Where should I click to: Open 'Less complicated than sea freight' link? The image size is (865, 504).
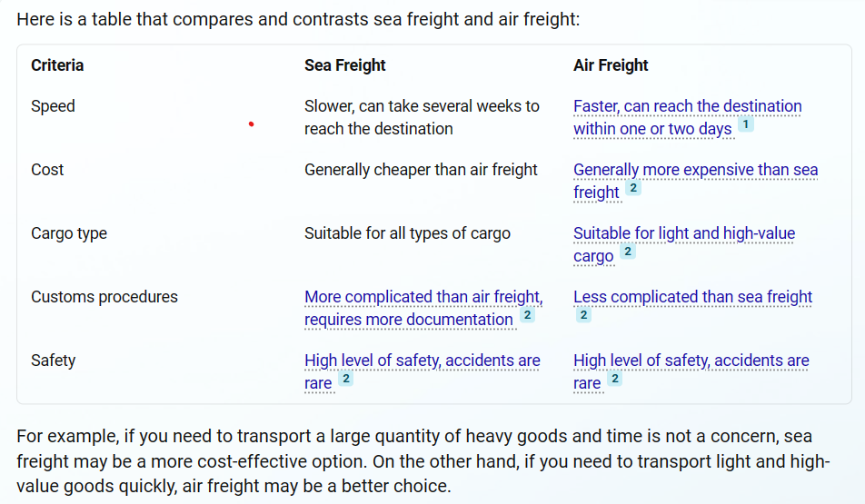692,297
